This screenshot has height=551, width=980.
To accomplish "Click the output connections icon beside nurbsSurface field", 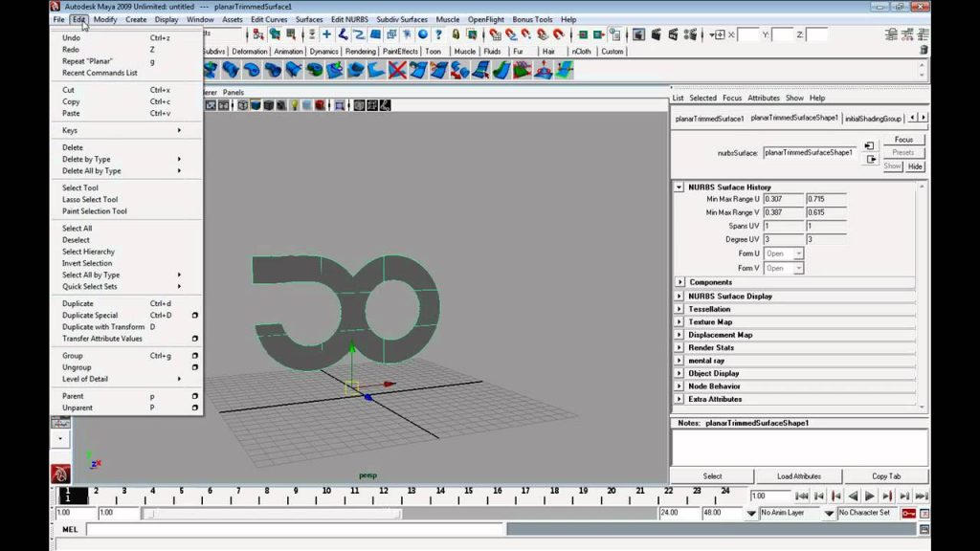I will 871,160.
